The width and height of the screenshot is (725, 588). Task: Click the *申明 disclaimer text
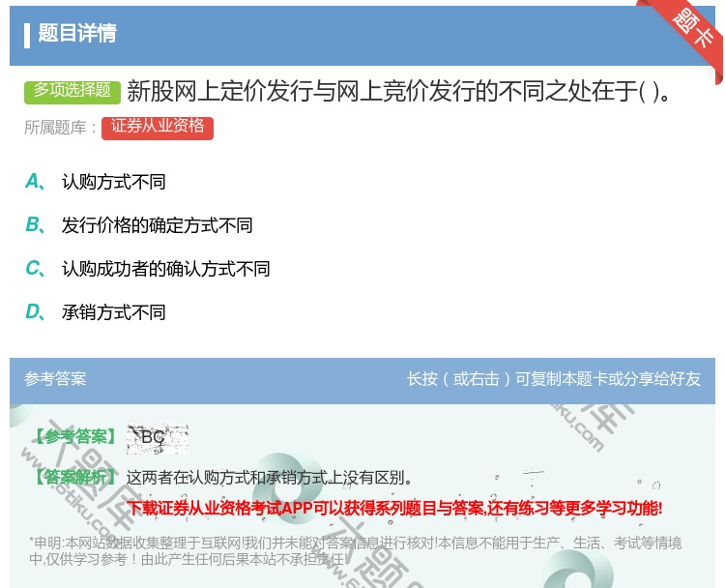tap(355, 550)
